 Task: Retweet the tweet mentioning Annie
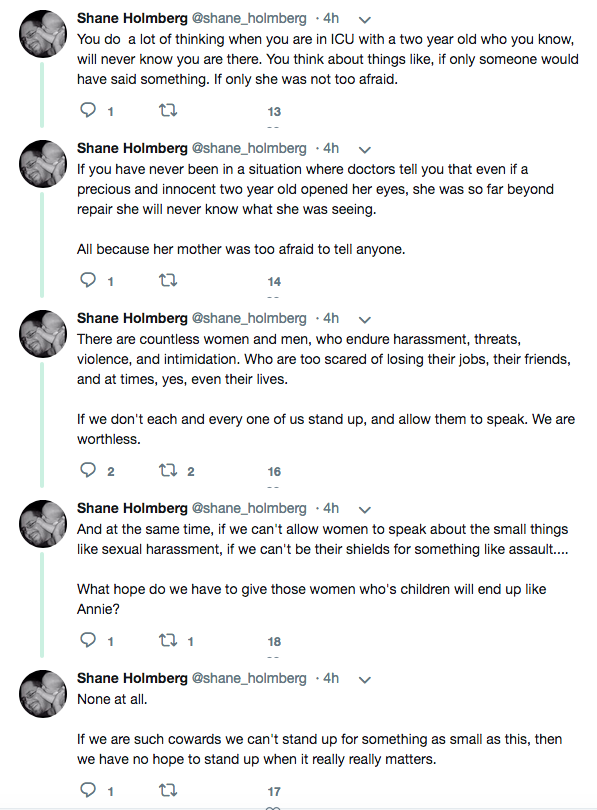168,640
